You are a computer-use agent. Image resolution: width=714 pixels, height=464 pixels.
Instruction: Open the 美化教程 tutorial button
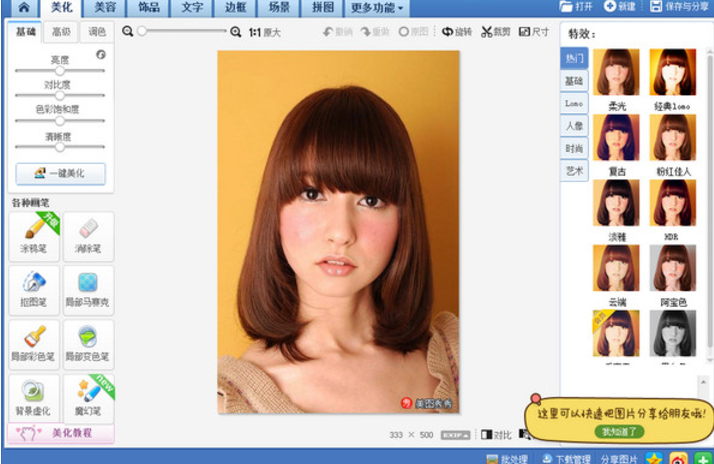(x=61, y=433)
